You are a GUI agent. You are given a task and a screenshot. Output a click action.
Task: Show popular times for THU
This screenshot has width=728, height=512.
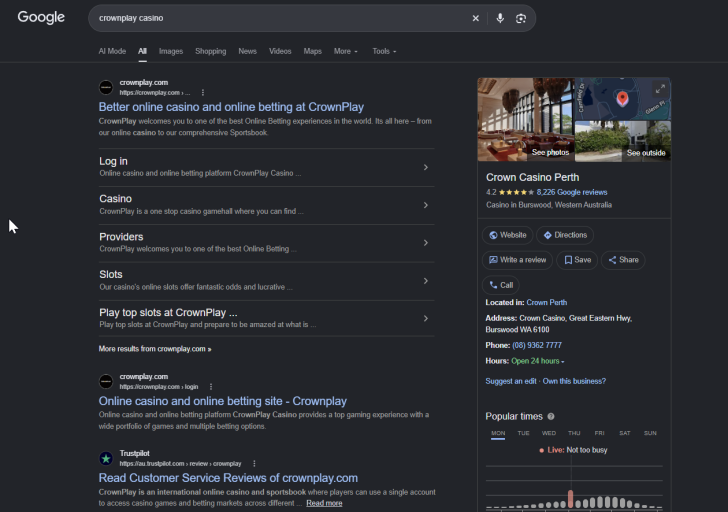tap(574, 433)
